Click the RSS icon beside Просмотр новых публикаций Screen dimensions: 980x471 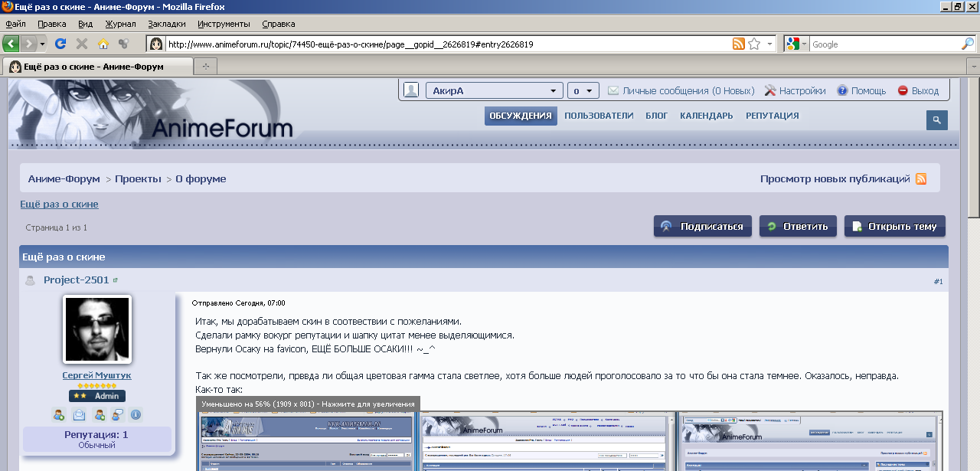click(x=921, y=178)
